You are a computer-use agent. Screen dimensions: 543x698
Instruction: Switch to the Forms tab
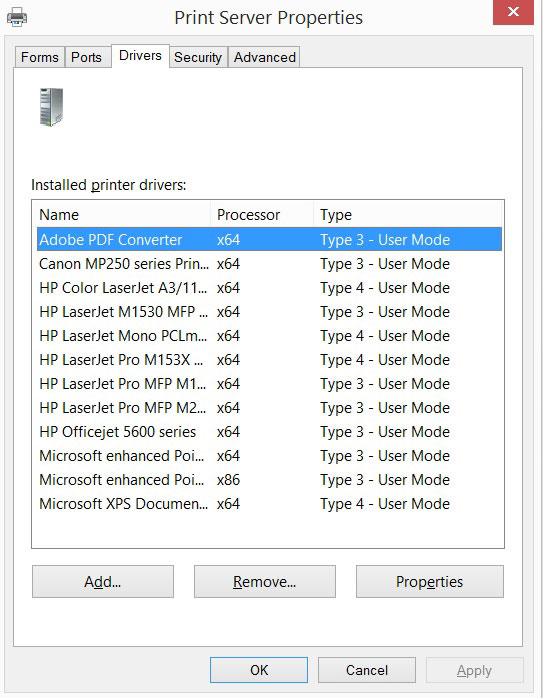pyautogui.click(x=40, y=57)
